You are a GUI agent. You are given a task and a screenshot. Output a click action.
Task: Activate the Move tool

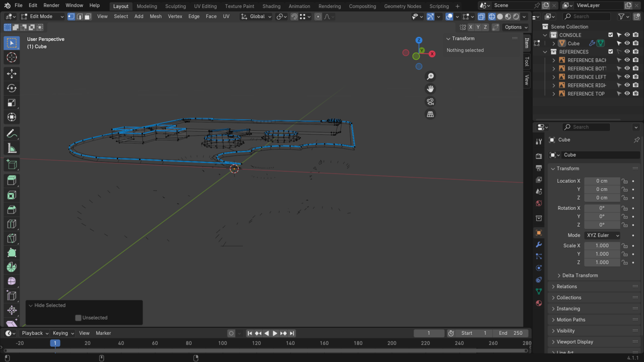coord(12,74)
